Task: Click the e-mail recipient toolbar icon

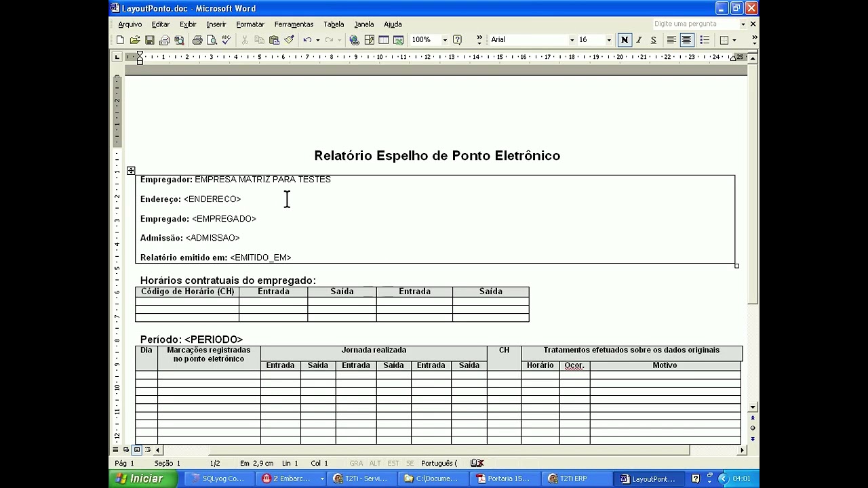Action: pyautogui.click(x=165, y=40)
